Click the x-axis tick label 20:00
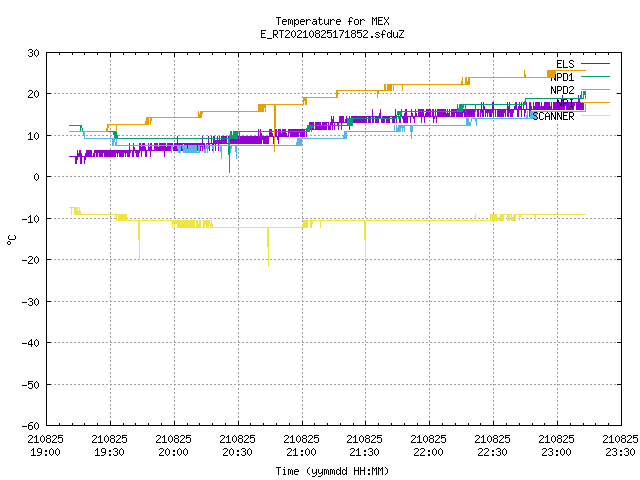 pyautogui.click(x=173, y=452)
